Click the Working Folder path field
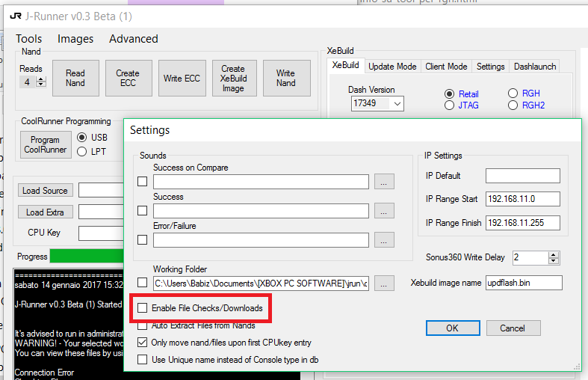This screenshot has height=380, width=588. tap(261, 284)
